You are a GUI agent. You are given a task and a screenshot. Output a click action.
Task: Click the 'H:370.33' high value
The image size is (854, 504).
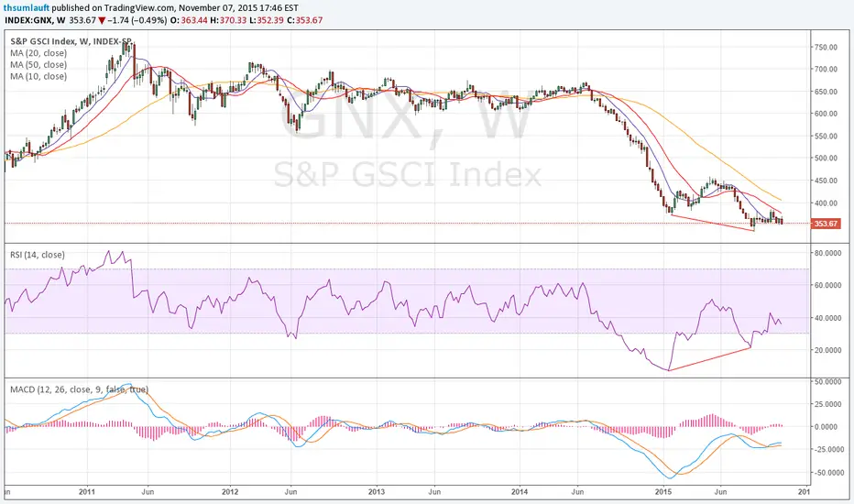[x=228, y=20]
